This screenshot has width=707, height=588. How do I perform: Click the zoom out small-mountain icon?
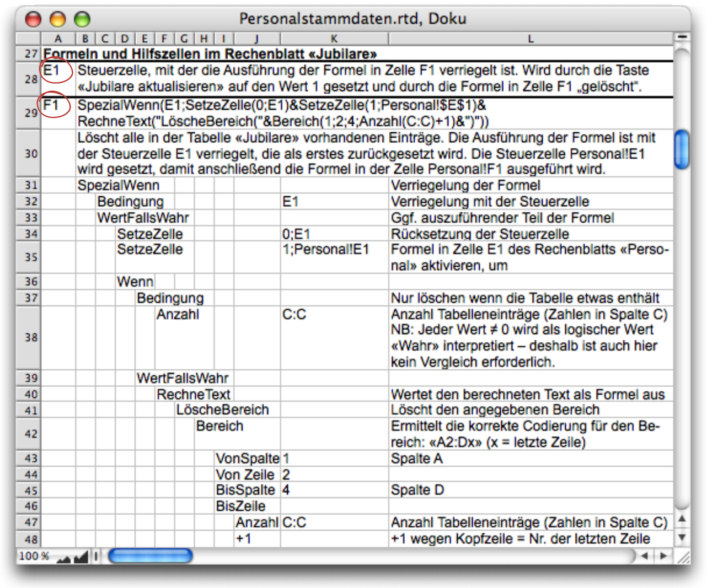(63, 558)
